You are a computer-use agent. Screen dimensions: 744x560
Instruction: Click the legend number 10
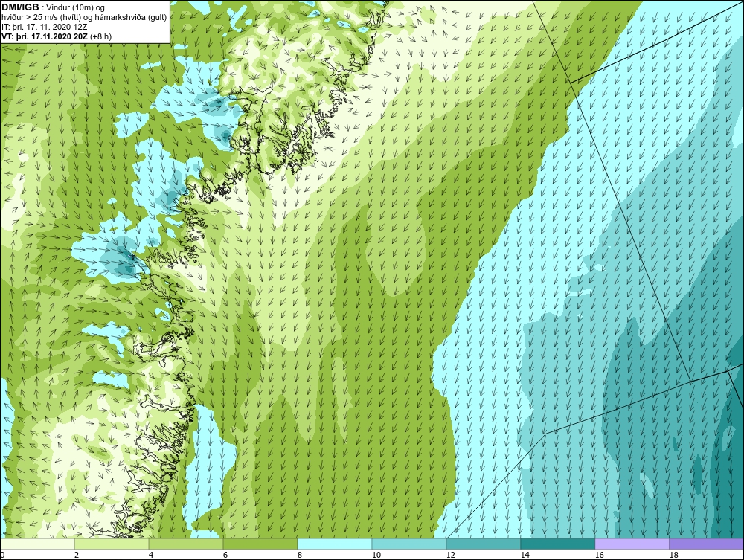coord(376,555)
